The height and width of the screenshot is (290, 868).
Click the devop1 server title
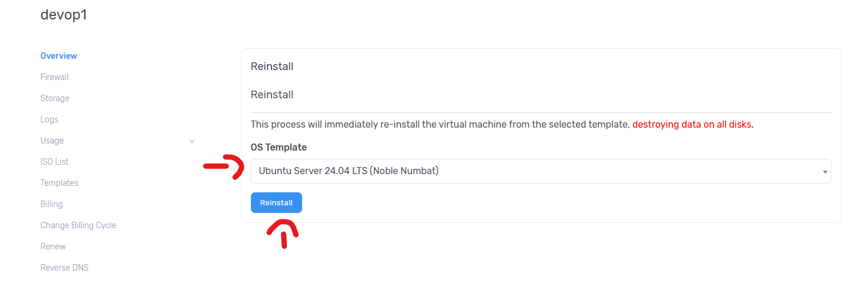pyautogui.click(x=64, y=15)
